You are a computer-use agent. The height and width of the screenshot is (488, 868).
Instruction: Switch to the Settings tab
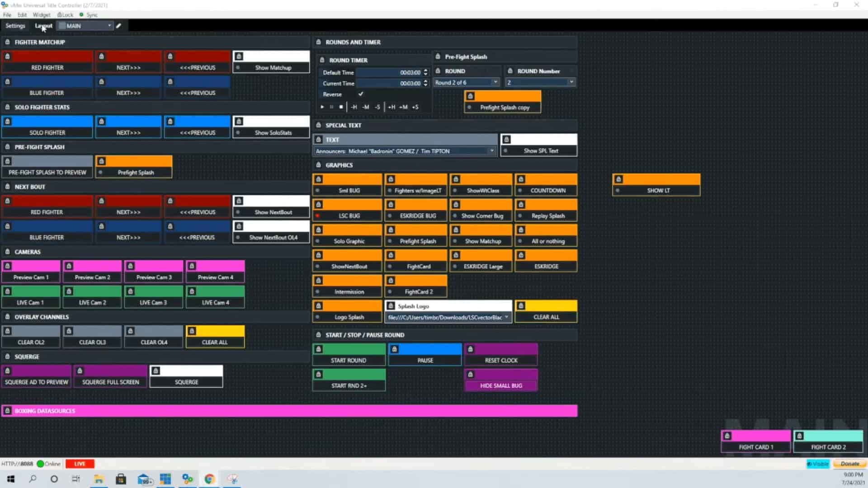[15, 26]
